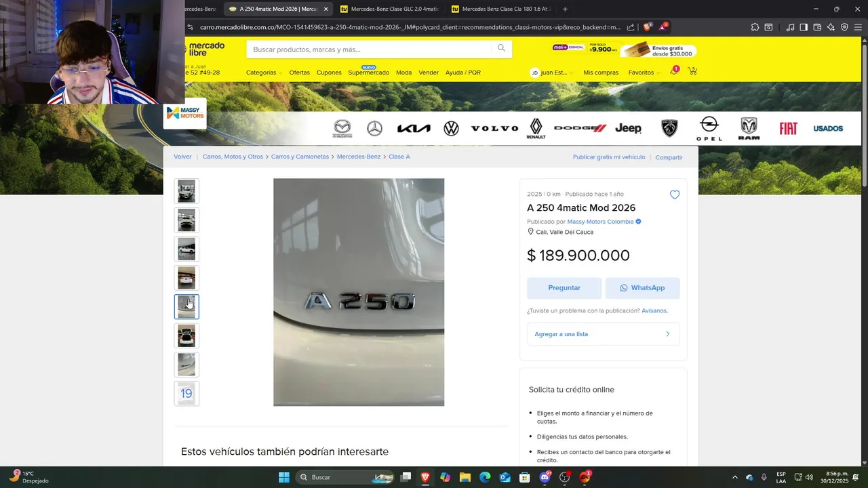
Task: Open Outlook in taskbar
Action: 505,477
